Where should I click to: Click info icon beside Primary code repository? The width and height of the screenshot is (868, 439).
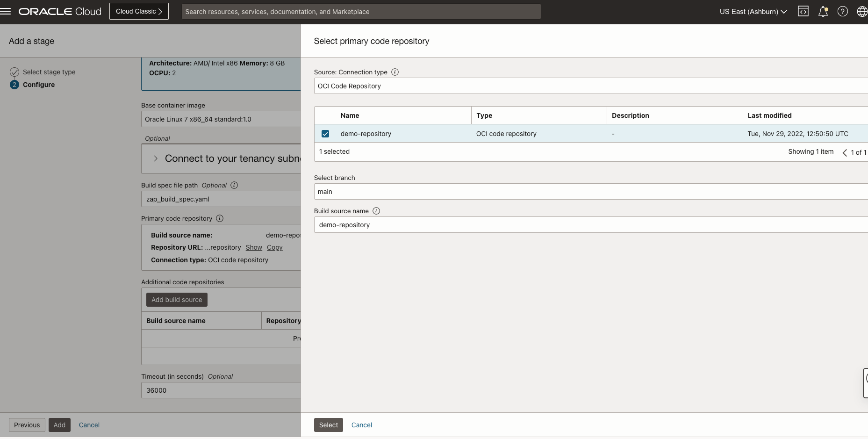click(x=220, y=218)
